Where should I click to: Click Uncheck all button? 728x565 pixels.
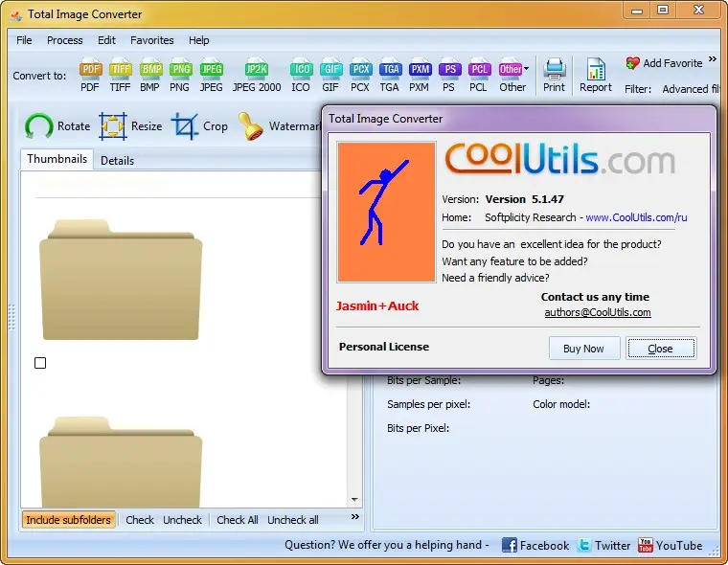coord(293,520)
